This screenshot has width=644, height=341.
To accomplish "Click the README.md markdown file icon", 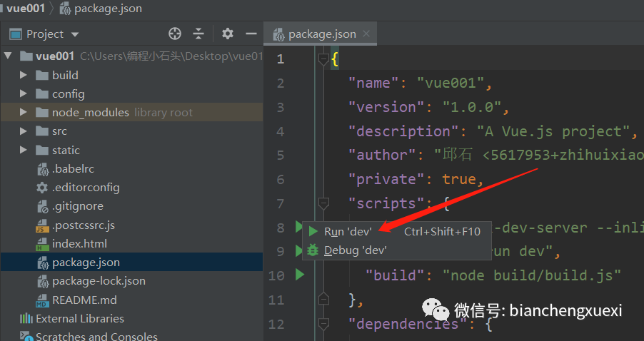I will point(42,300).
